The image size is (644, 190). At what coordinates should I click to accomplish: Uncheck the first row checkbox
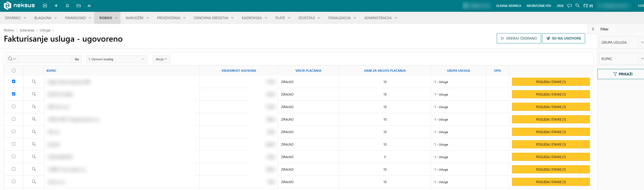click(x=14, y=81)
